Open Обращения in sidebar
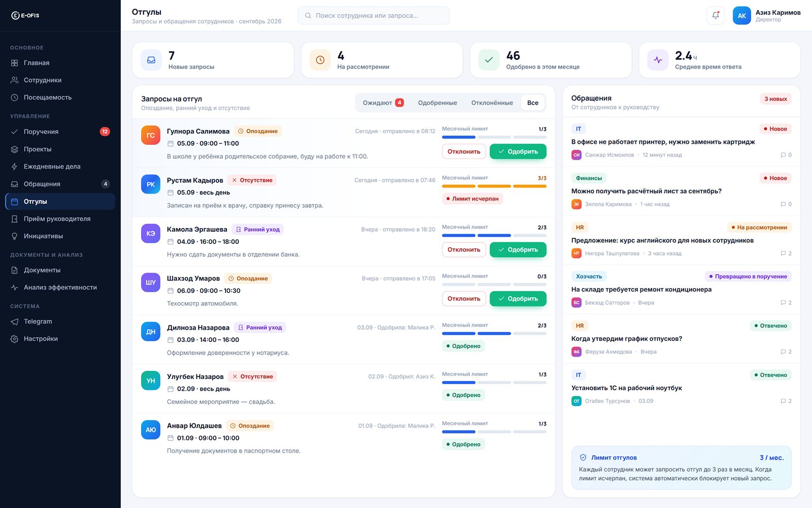 click(x=60, y=184)
